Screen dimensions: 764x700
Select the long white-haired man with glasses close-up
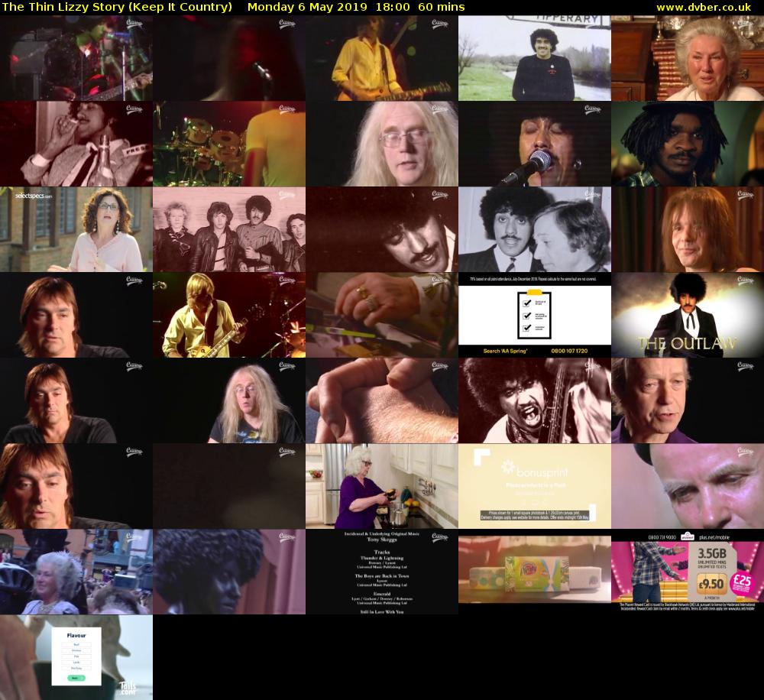pos(381,144)
